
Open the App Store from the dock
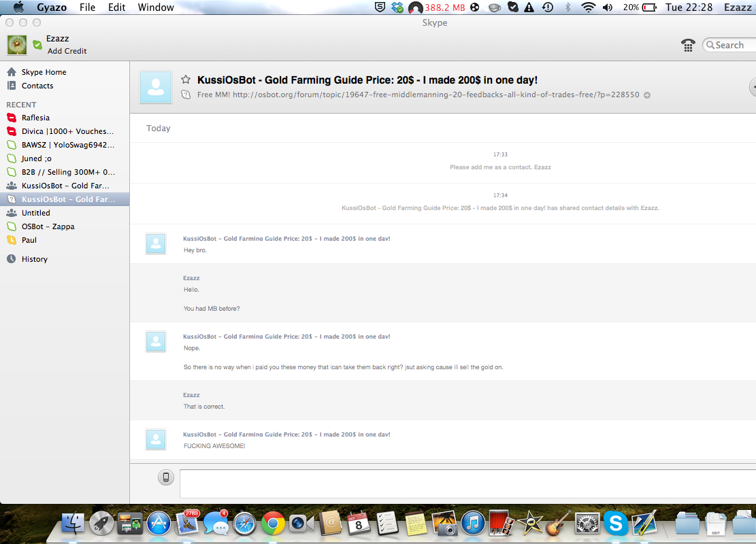pos(159,523)
